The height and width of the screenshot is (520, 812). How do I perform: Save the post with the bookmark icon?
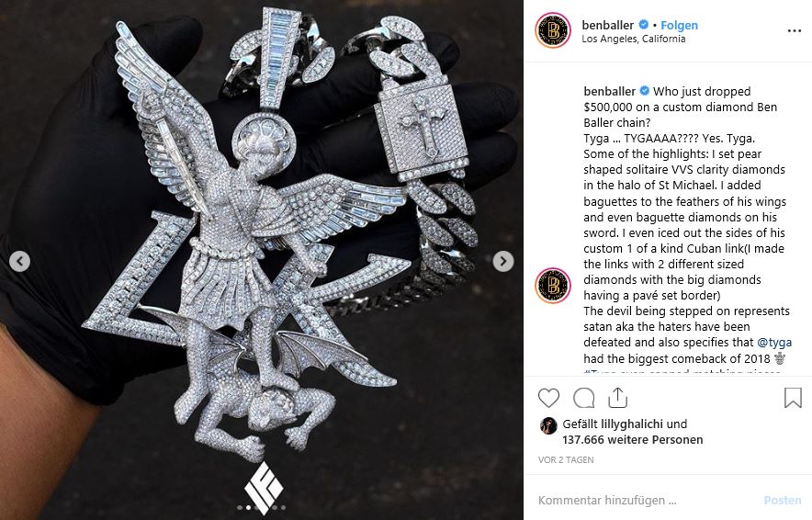[793, 398]
